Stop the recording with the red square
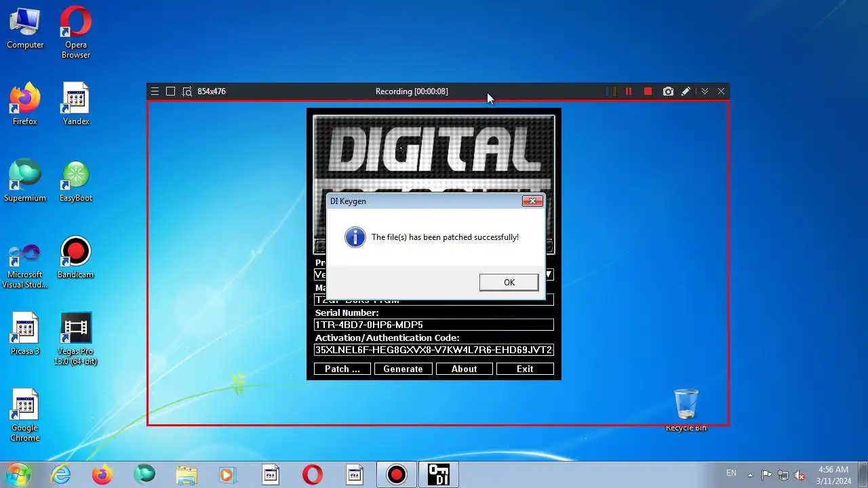Screen dimensions: 868x488 coord(648,91)
